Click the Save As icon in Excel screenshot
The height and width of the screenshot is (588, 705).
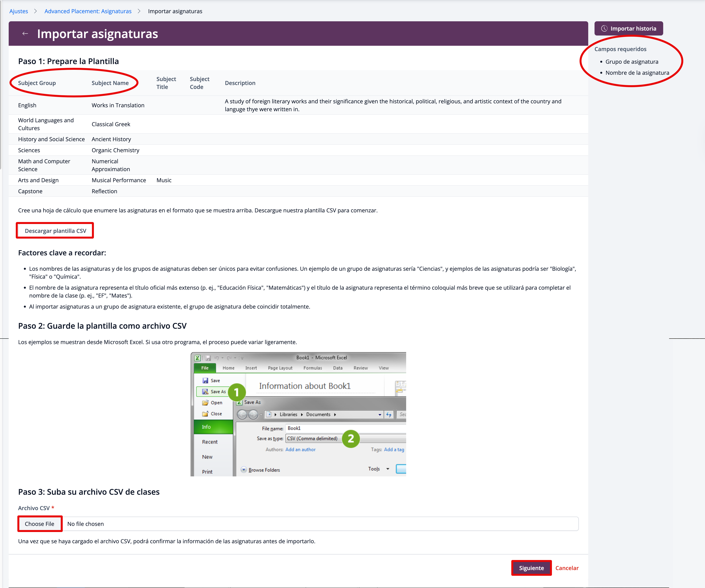click(205, 392)
